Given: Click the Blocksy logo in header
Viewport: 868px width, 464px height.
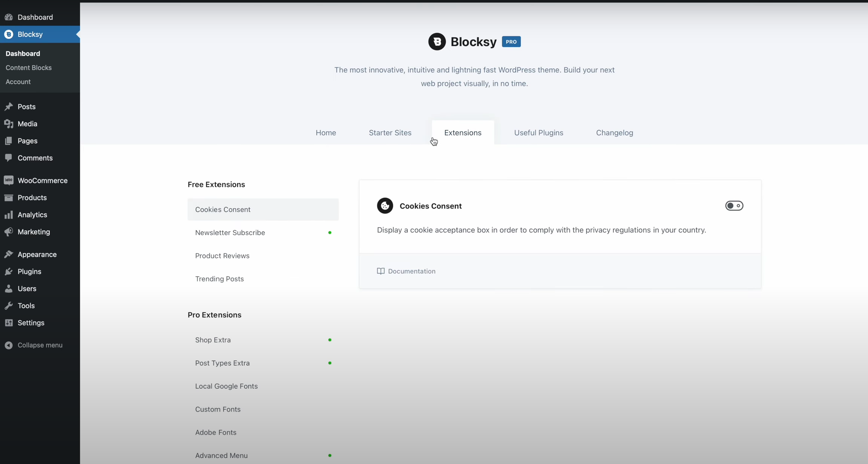Looking at the screenshot, I should point(437,42).
